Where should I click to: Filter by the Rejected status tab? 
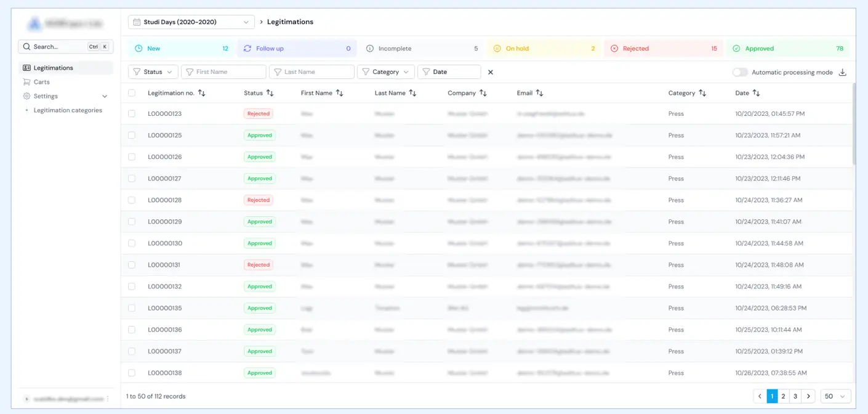click(x=662, y=49)
